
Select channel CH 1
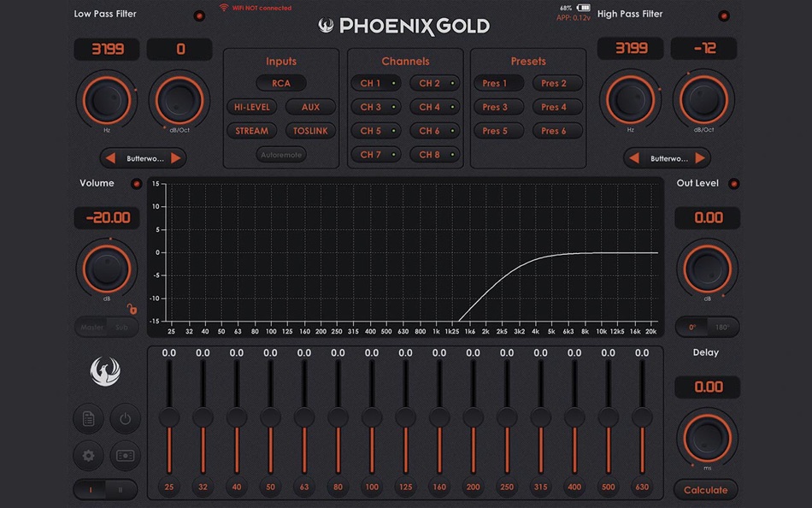click(376, 83)
